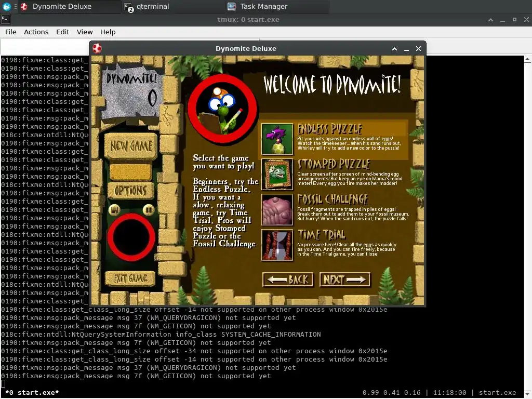
Task: Open the Options button
Action: (x=130, y=191)
